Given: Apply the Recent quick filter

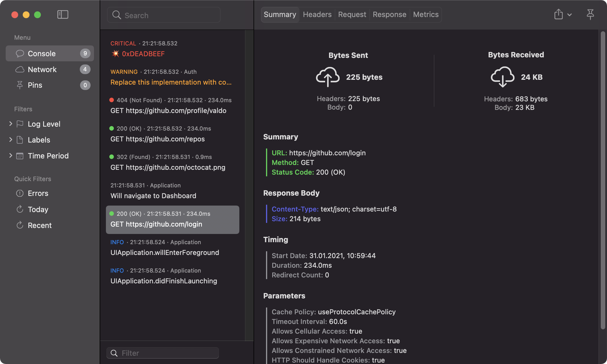Looking at the screenshot, I should point(50,225).
